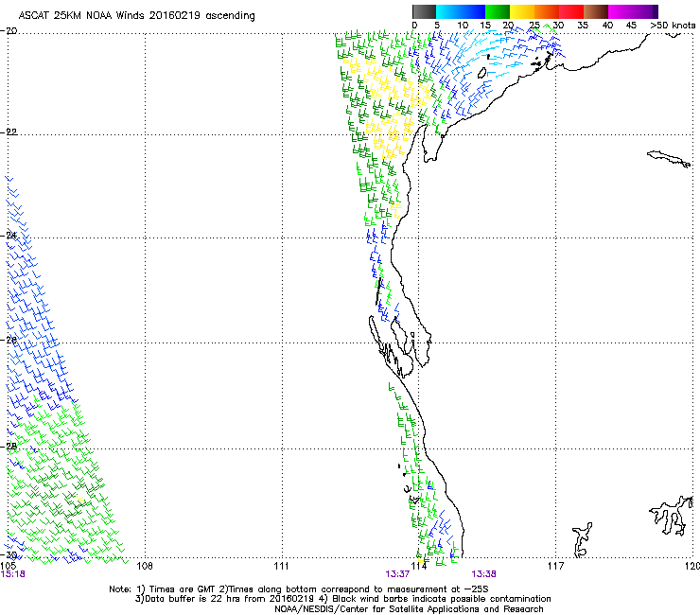Image resolution: width=700 pixels, height=615 pixels.
Task: Click the cyan light wind barbs near the northern coast
Action: click(x=493, y=54)
